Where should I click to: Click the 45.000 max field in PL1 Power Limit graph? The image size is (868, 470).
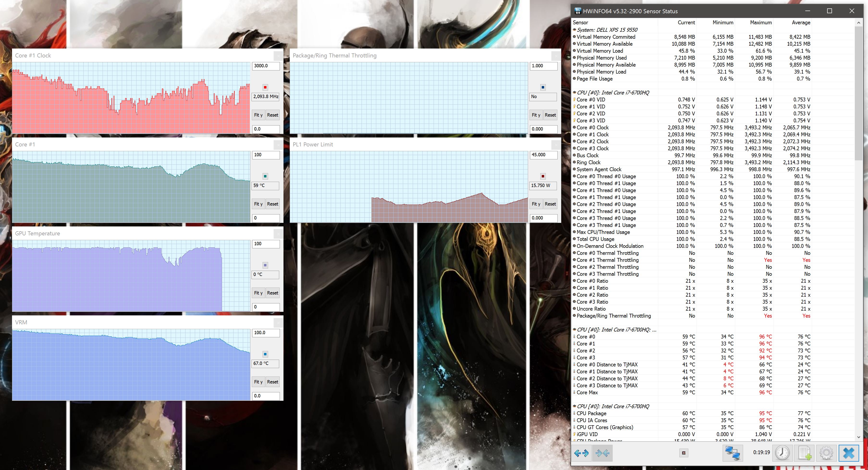coord(543,155)
